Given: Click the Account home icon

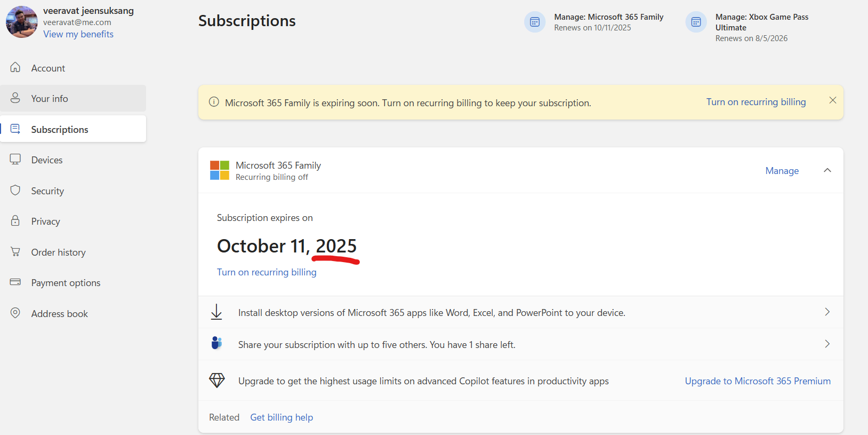Looking at the screenshot, I should (15, 67).
